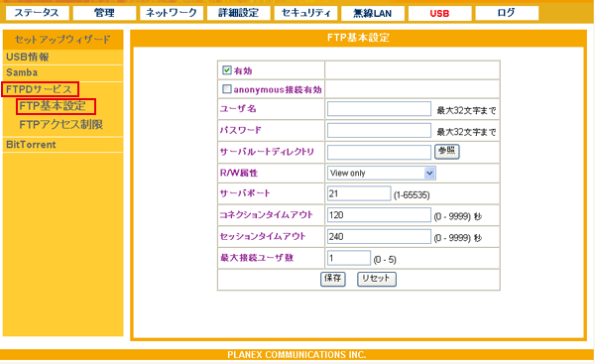Click the 最大32文字まで hint beside パスワード
The image size is (595, 364).
click(466, 132)
